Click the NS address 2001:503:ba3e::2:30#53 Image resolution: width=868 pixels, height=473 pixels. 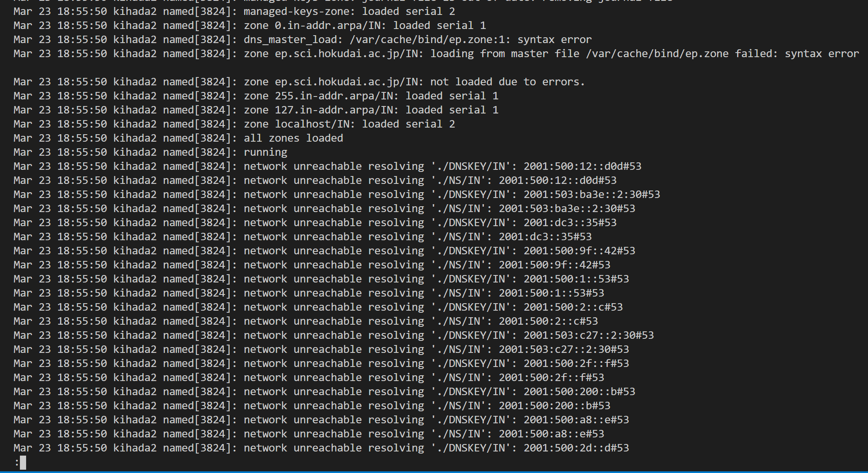[x=567, y=208]
